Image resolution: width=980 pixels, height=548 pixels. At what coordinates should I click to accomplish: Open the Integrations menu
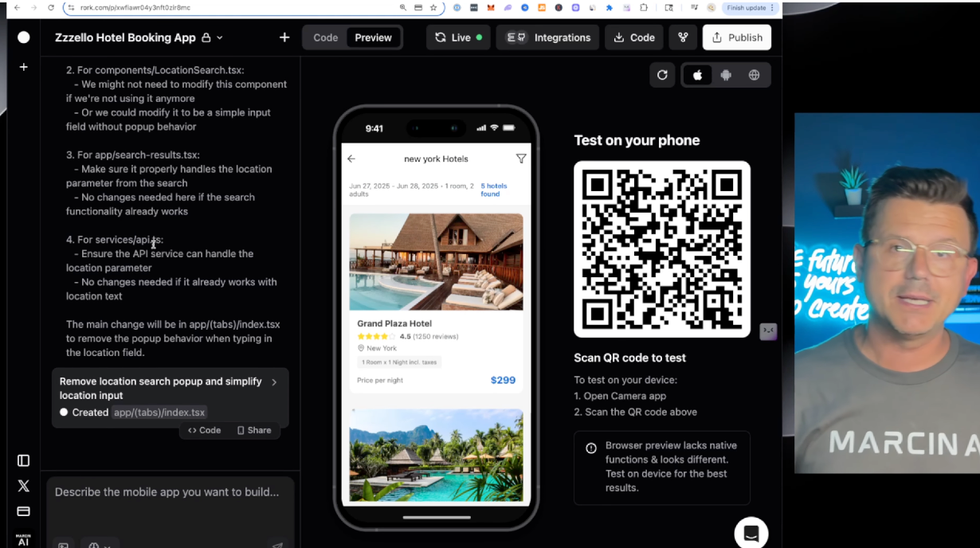pyautogui.click(x=547, y=37)
